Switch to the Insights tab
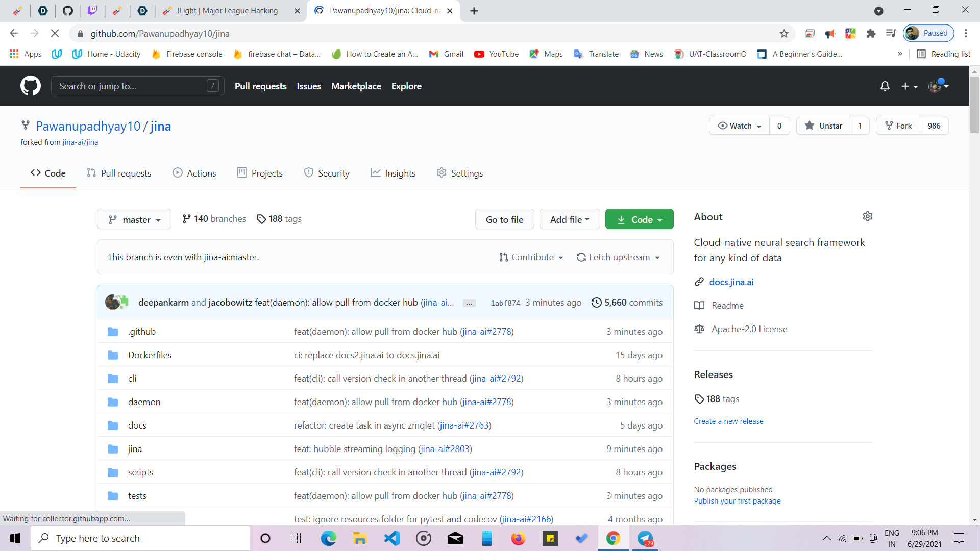Viewport: 980px width, 551px height. (x=393, y=173)
